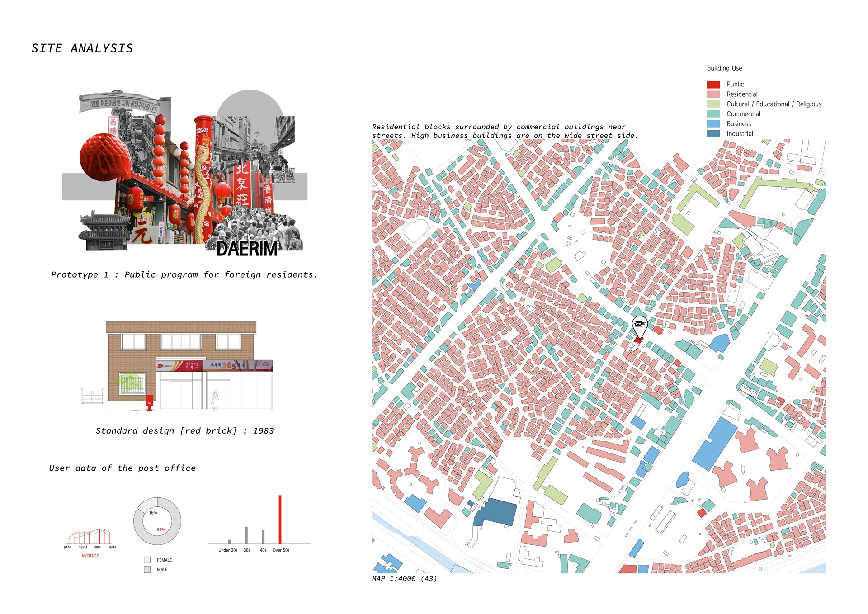Image resolution: width=868 pixels, height=614 pixels.
Task: Click the red mailbox in building drawing
Action: click(149, 402)
